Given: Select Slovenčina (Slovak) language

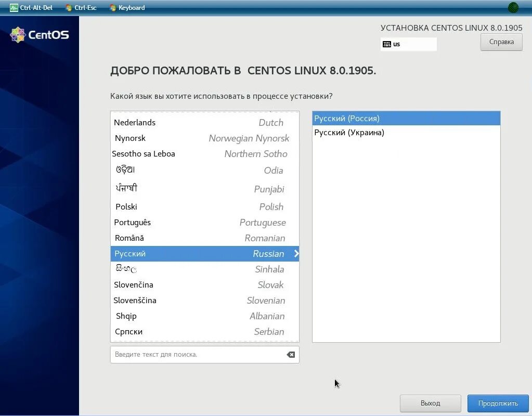Looking at the screenshot, I should tap(204, 284).
